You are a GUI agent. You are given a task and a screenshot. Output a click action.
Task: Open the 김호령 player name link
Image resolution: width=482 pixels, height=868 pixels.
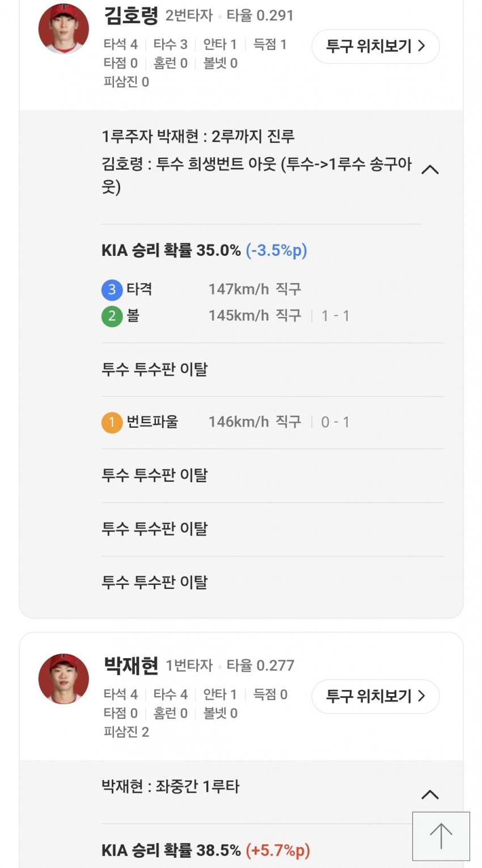(x=131, y=15)
